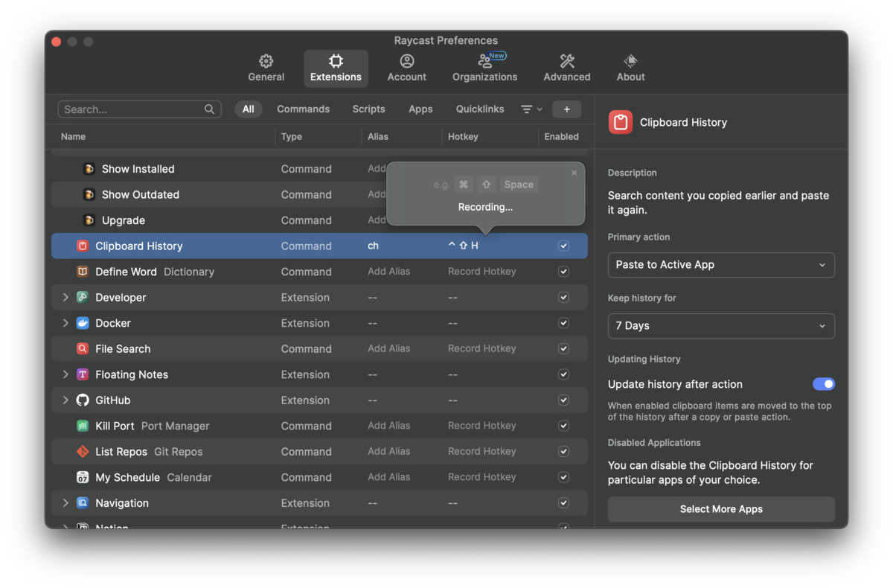Click the Floating Notes icon
Image resolution: width=893 pixels, height=588 pixels.
point(83,374)
